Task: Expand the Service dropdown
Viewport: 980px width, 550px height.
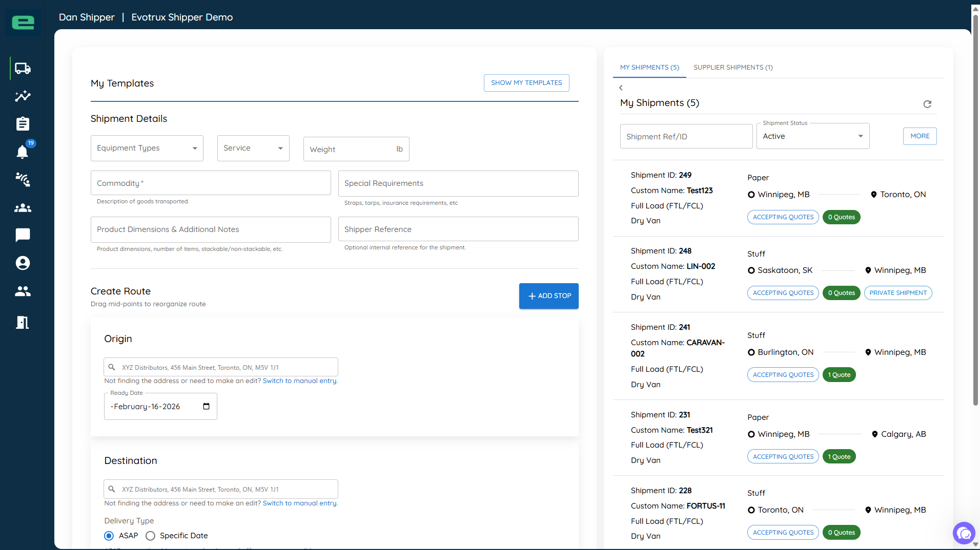Action: pyautogui.click(x=253, y=148)
